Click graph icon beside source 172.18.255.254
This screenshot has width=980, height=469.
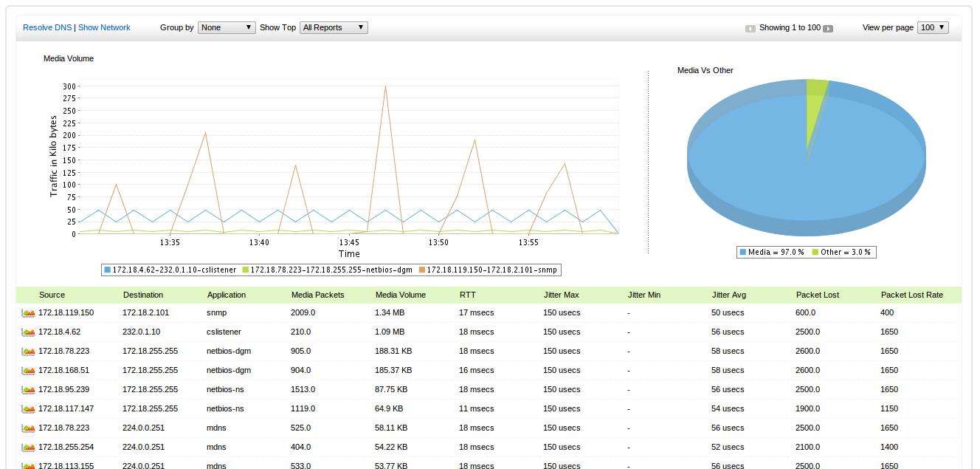coord(29,448)
